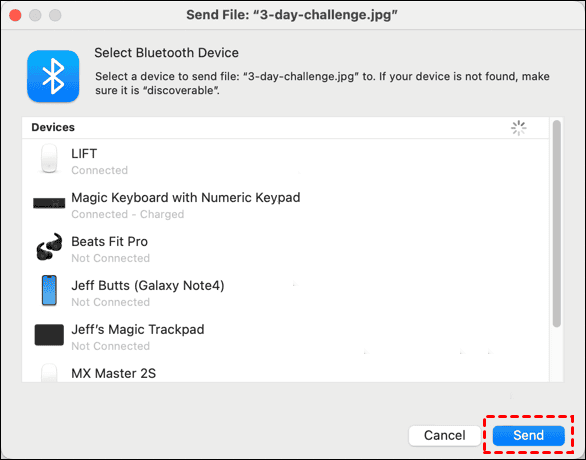Click the blue Bluetooth app icon
The width and height of the screenshot is (586, 460).
click(x=53, y=76)
